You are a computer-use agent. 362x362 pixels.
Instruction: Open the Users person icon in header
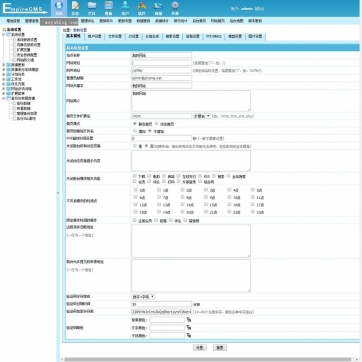(x=125, y=8)
